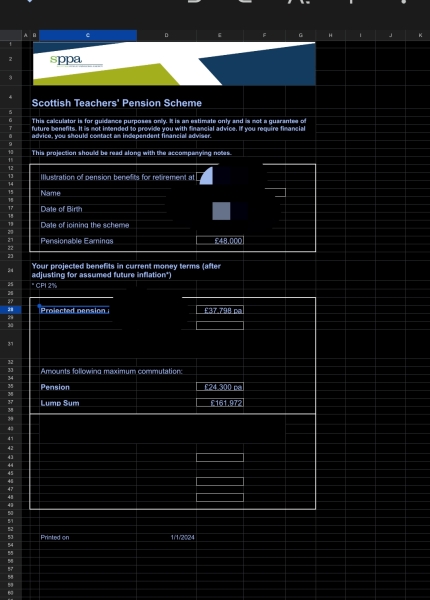The image size is (430, 600).
Task: Select the £161,972 Lump Sum cell
Action: (220, 403)
